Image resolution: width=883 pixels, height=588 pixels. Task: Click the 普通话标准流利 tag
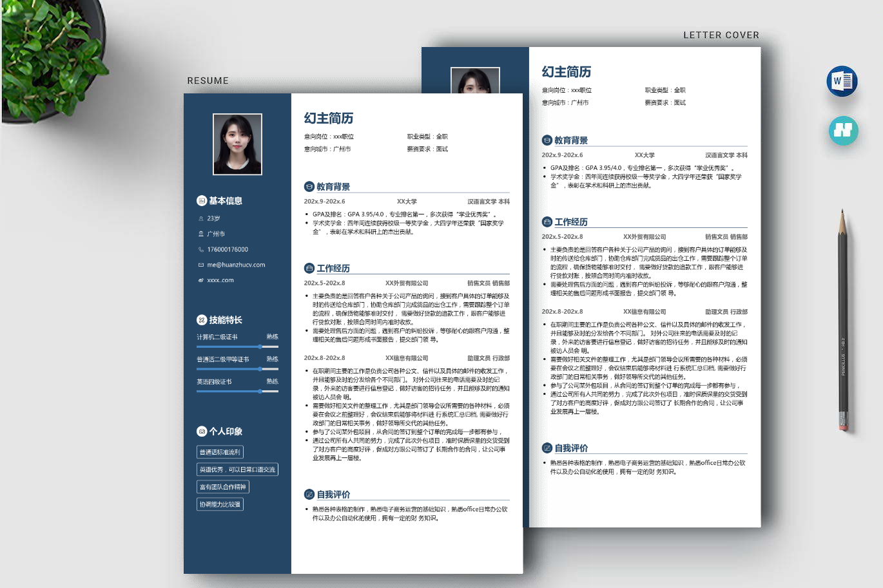click(220, 452)
